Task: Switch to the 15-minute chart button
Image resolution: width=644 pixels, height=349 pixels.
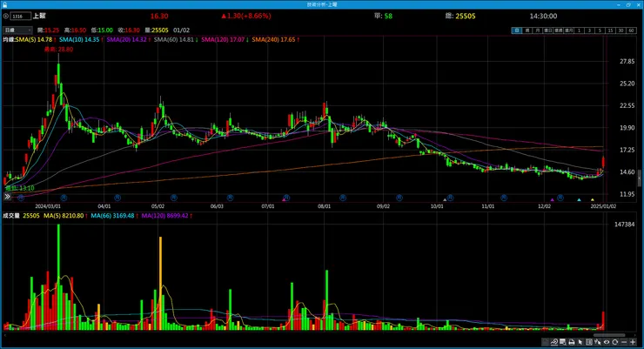Action: pyautogui.click(x=610, y=30)
